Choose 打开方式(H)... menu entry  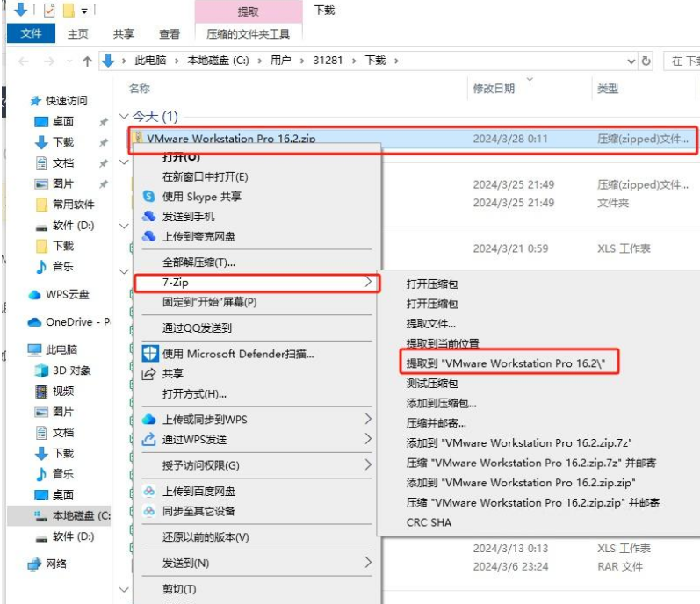click(257, 394)
